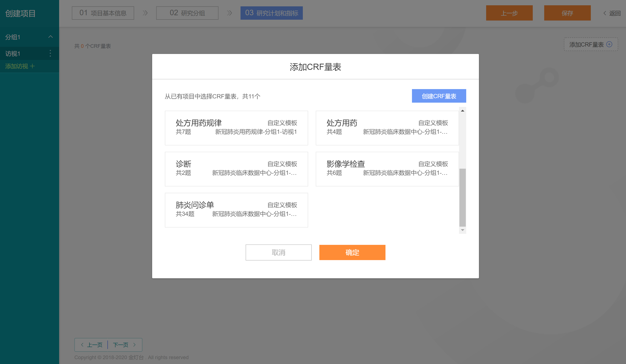626x364 pixels.
Task: Click the 上一页 previous page arrow
Action: tap(82, 345)
